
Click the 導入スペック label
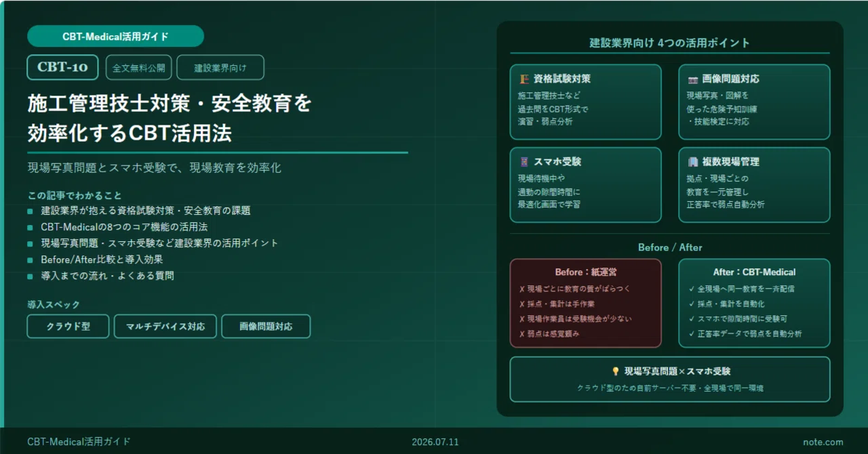(x=54, y=305)
